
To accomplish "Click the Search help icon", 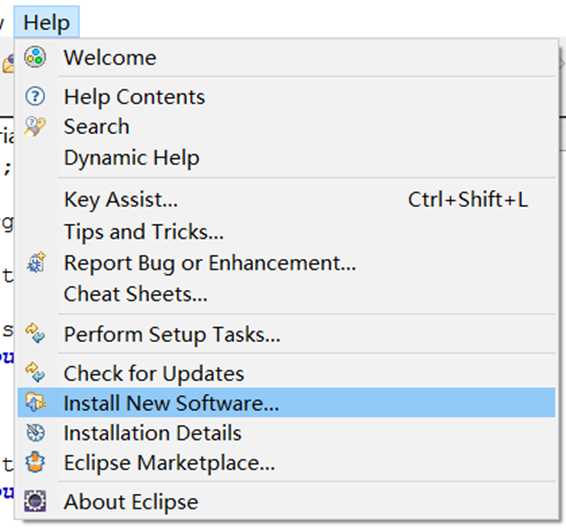I will point(35,126).
